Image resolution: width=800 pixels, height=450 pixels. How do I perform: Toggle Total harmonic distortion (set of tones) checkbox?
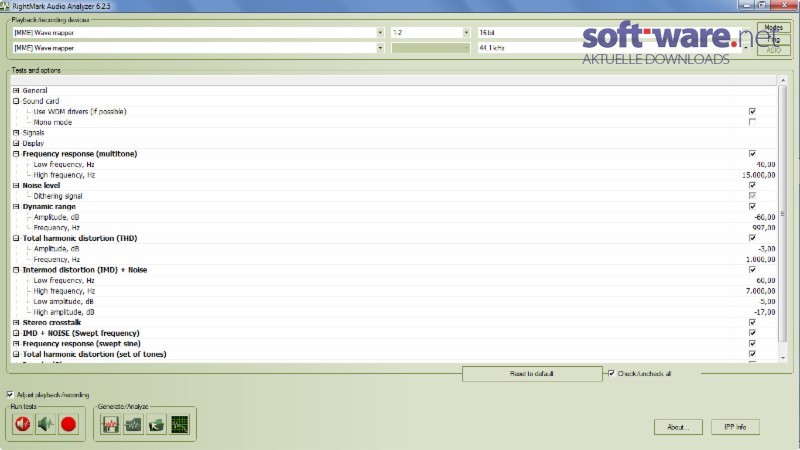click(752, 354)
